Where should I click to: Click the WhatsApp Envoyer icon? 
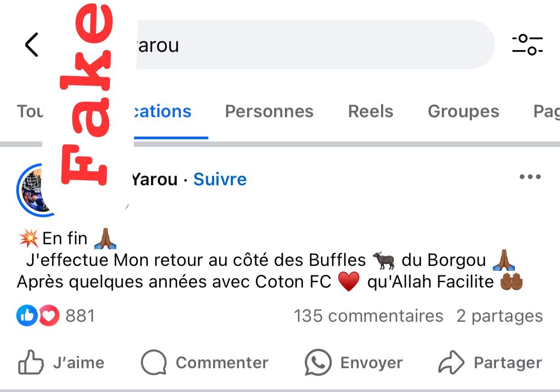coord(318,363)
